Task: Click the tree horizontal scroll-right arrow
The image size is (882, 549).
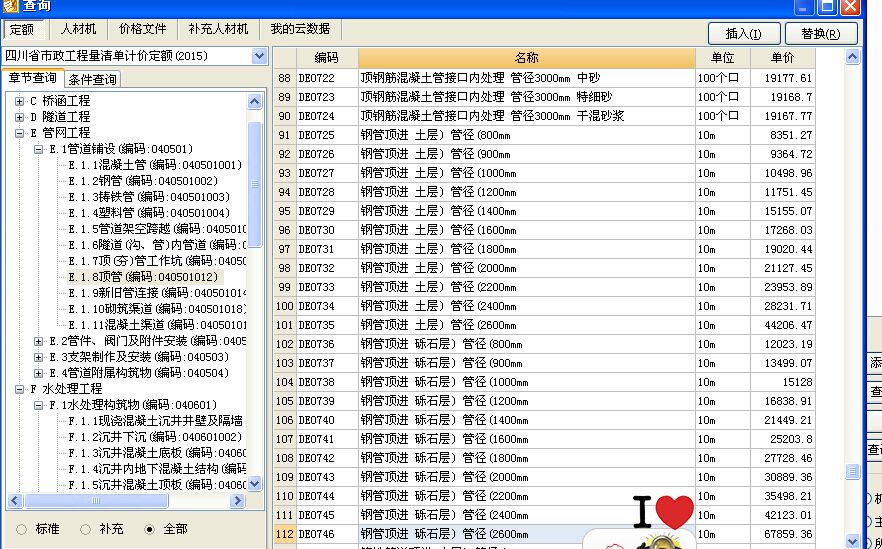Action: pos(237,501)
